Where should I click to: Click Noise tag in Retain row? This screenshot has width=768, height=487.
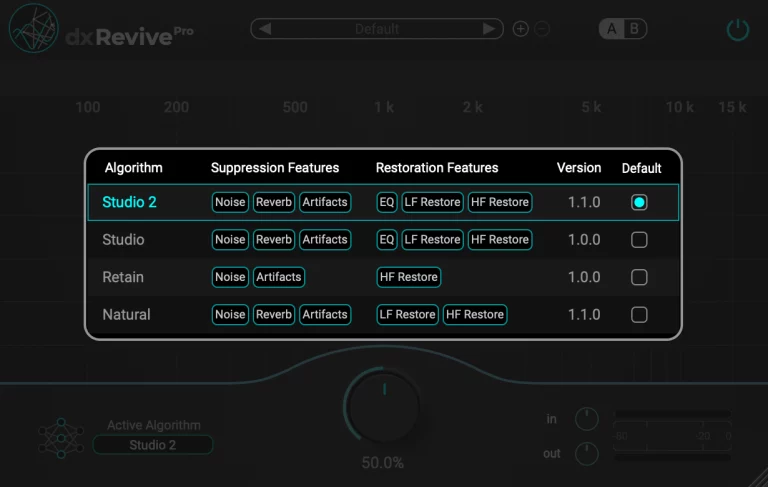230,277
